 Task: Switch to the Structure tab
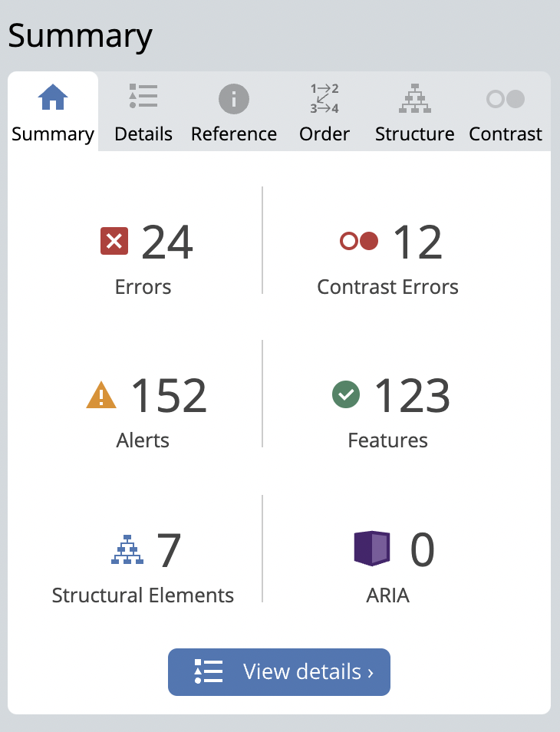[x=414, y=114]
